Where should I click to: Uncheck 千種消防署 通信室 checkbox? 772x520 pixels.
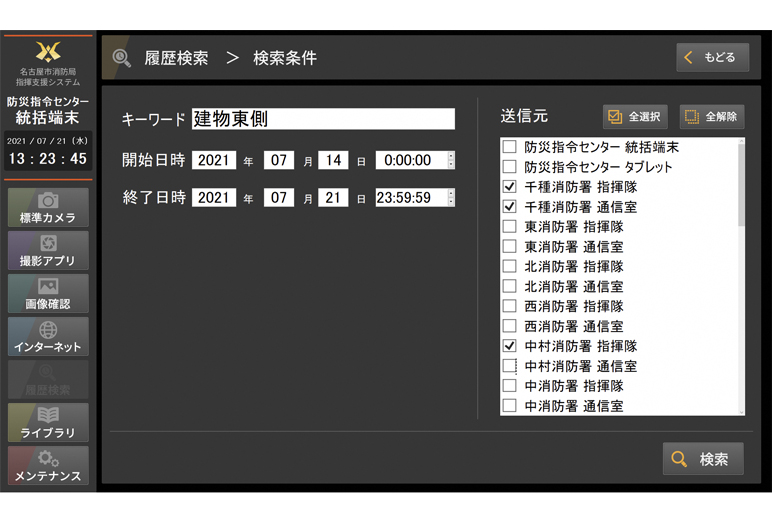point(510,206)
